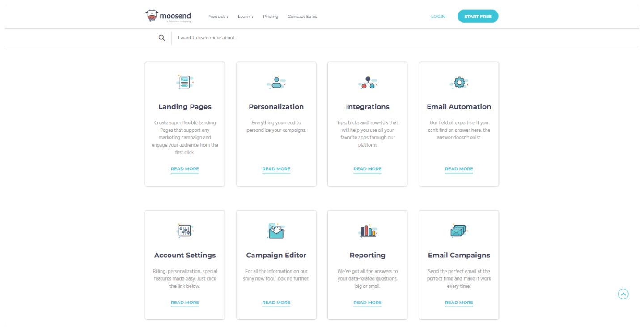Open Read More under Email Automation
This screenshot has height=332, width=644.
[x=459, y=169]
